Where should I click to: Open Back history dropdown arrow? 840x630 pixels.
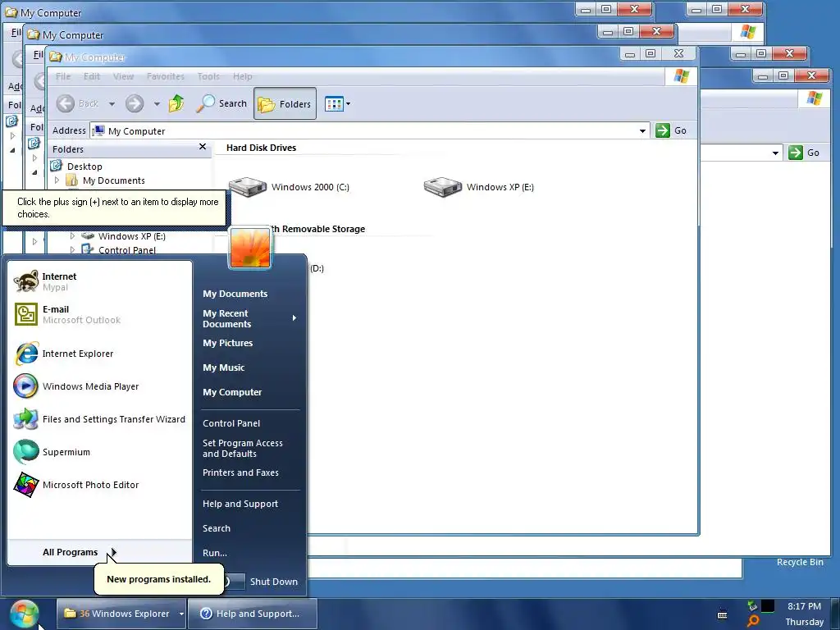coord(112,104)
